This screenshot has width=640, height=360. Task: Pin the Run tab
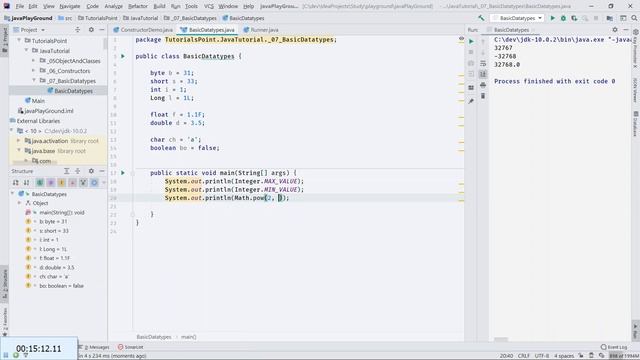[471, 101]
